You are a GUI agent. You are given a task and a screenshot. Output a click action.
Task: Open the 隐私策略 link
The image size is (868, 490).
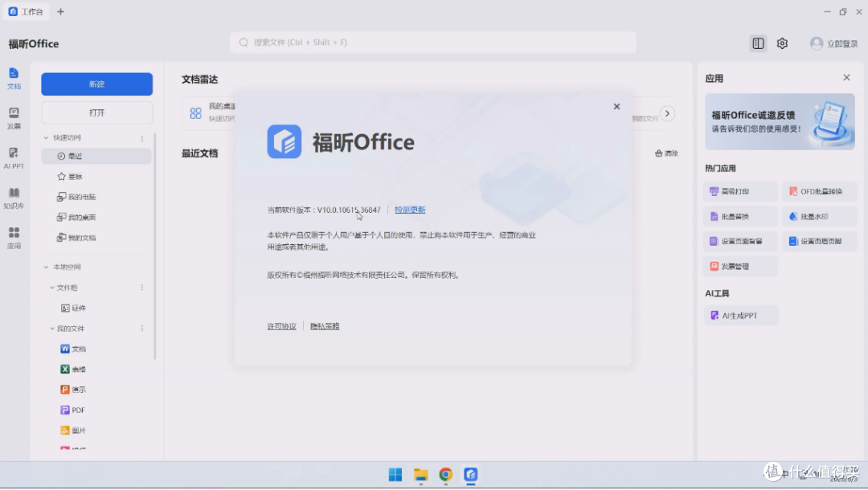coord(325,326)
